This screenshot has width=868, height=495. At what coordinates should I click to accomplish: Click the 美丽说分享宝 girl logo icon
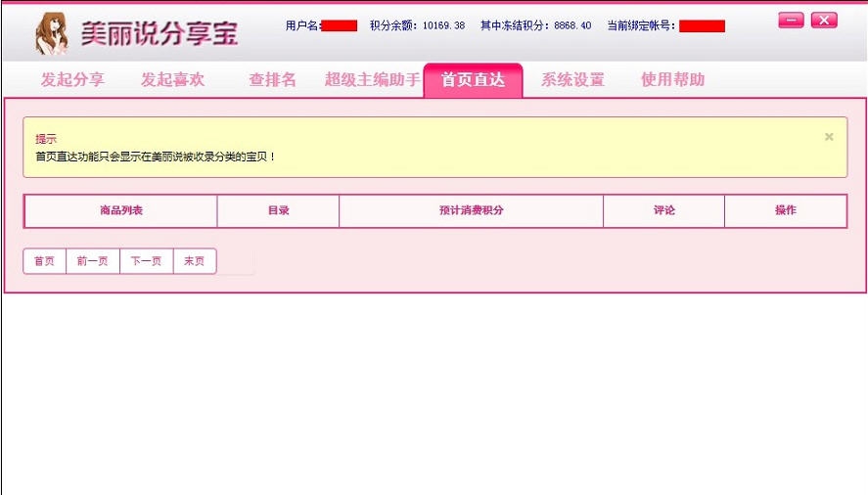point(52,34)
